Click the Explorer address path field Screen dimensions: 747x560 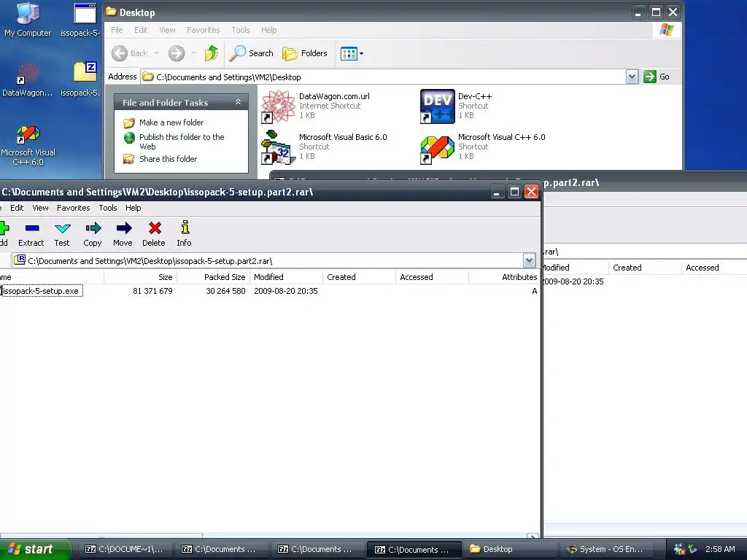[384, 77]
